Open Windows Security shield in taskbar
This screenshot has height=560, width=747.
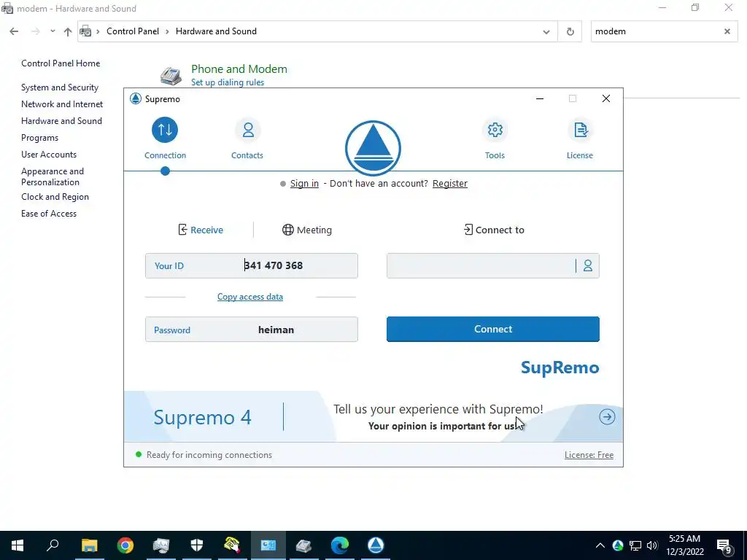tap(197, 545)
